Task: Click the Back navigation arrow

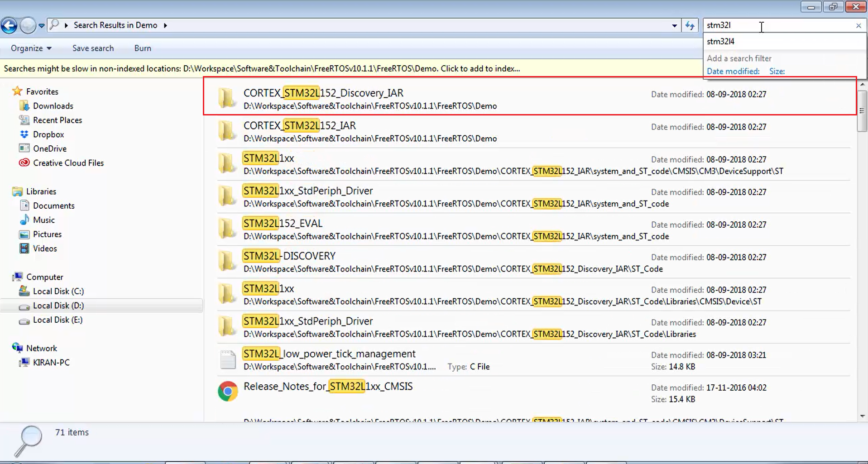Action: (9, 25)
